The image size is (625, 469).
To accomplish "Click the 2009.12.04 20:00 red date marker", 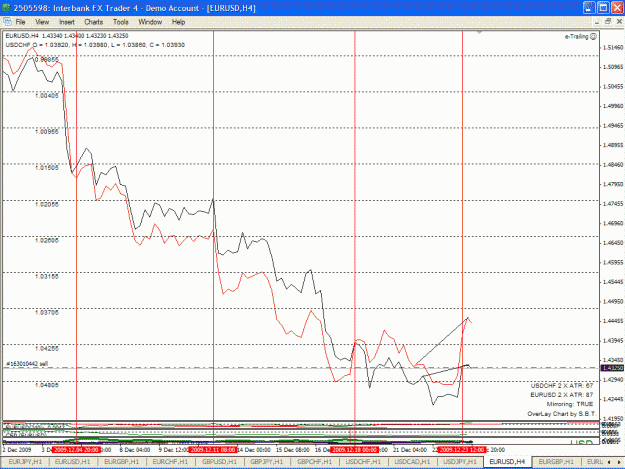I will [x=76, y=449].
